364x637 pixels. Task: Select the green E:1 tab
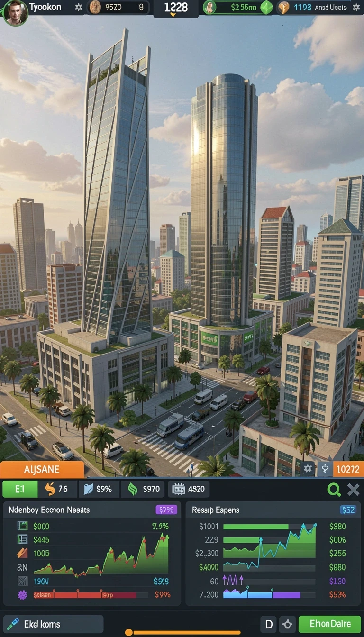coord(20,489)
